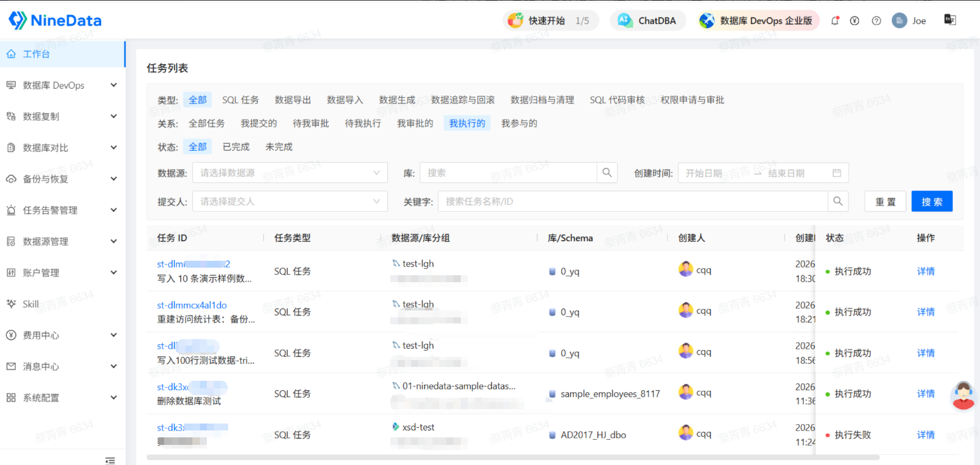The height and width of the screenshot is (465, 980).
Task: Expand the 数据库对比 sidebar menu
Action: click(x=62, y=148)
